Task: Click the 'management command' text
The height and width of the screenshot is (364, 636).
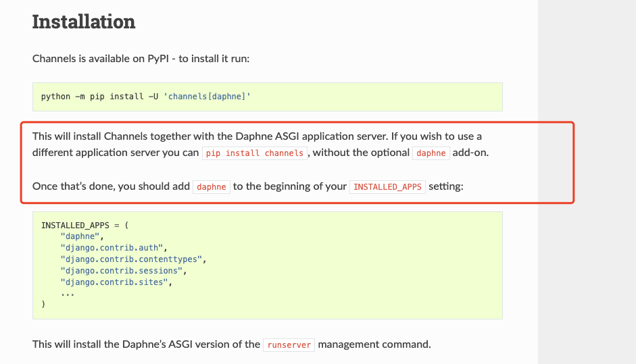Action: pyautogui.click(x=374, y=344)
